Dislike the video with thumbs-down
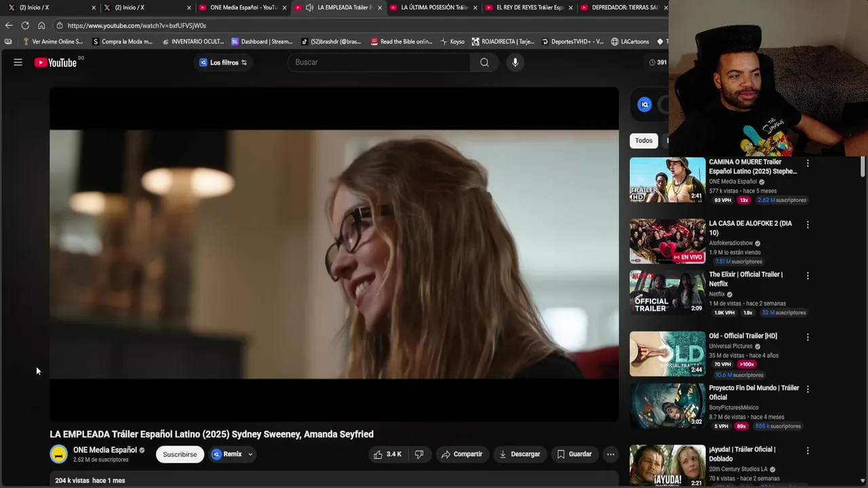868x488 pixels. pyautogui.click(x=419, y=454)
